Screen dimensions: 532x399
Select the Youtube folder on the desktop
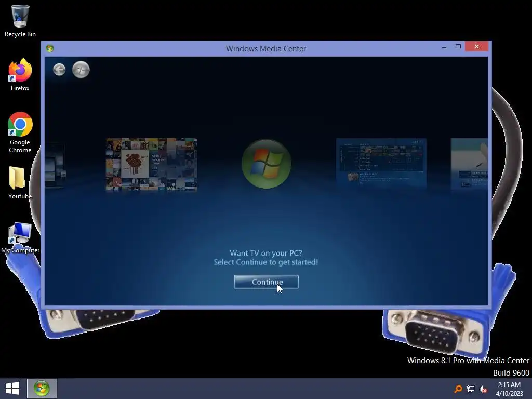click(x=20, y=183)
